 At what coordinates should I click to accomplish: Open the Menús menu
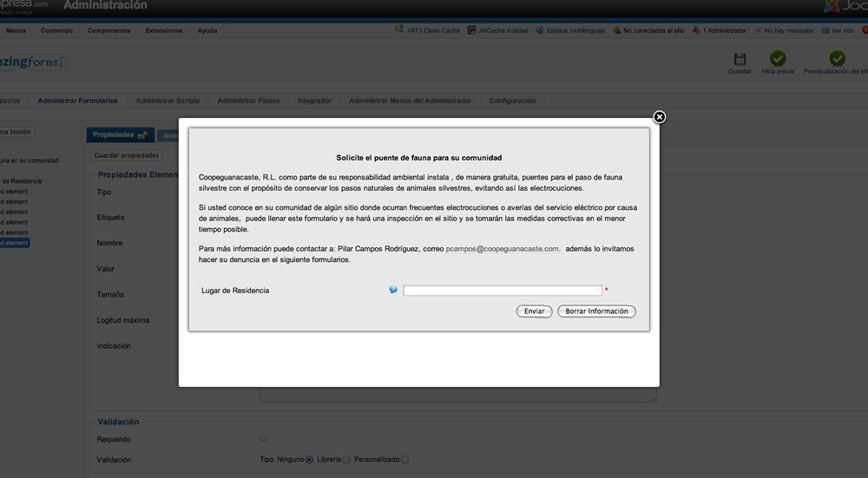pyautogui.click(x=16, y=30)
